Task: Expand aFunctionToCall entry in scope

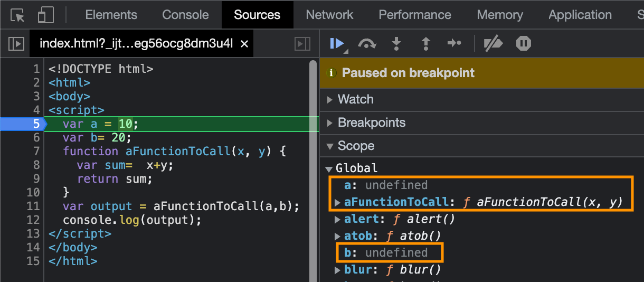Action: point(338,202)
